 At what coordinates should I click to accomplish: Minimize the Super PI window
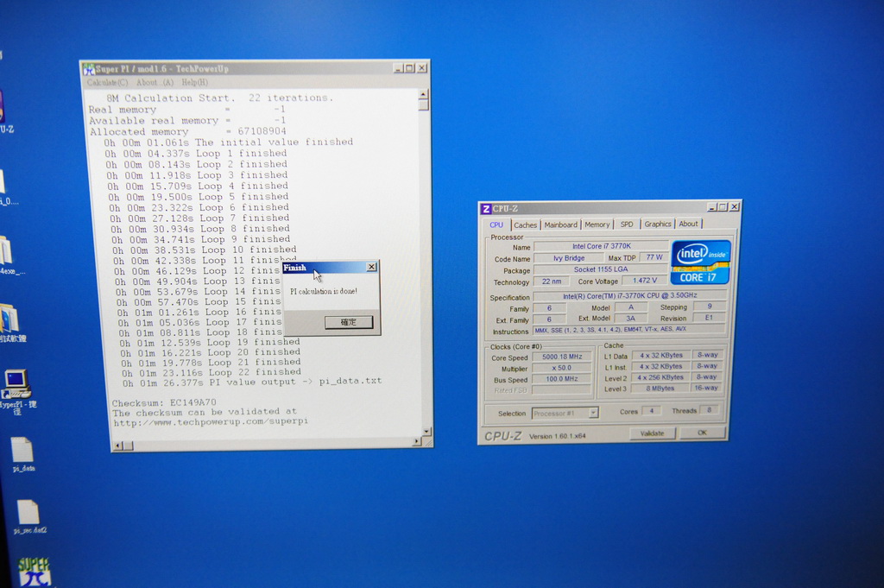coord(398,68)
